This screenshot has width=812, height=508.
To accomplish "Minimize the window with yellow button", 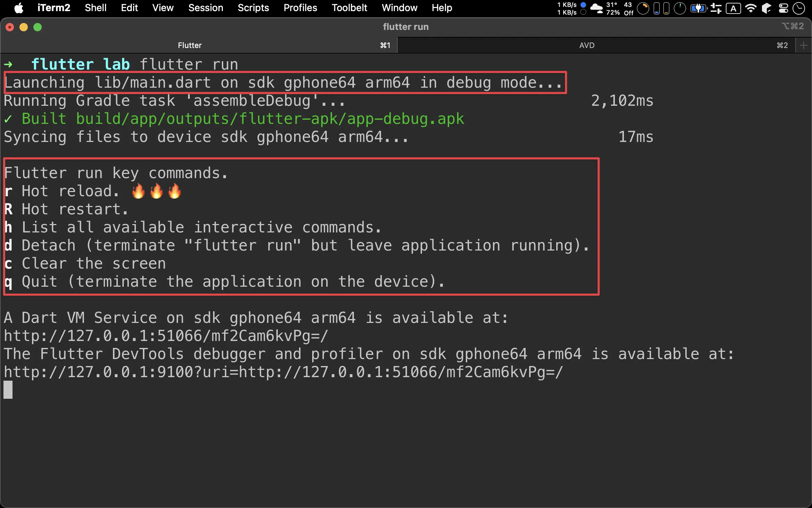I will point(24,27).
